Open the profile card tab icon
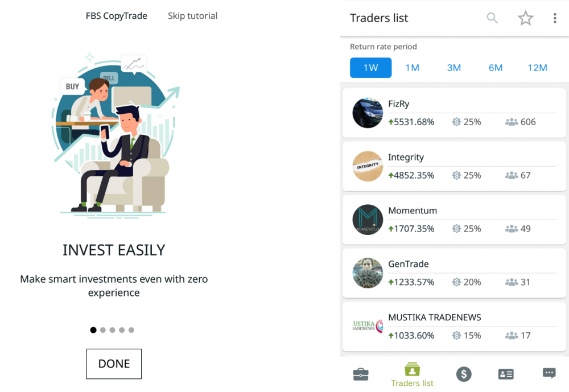 [505, 374]
